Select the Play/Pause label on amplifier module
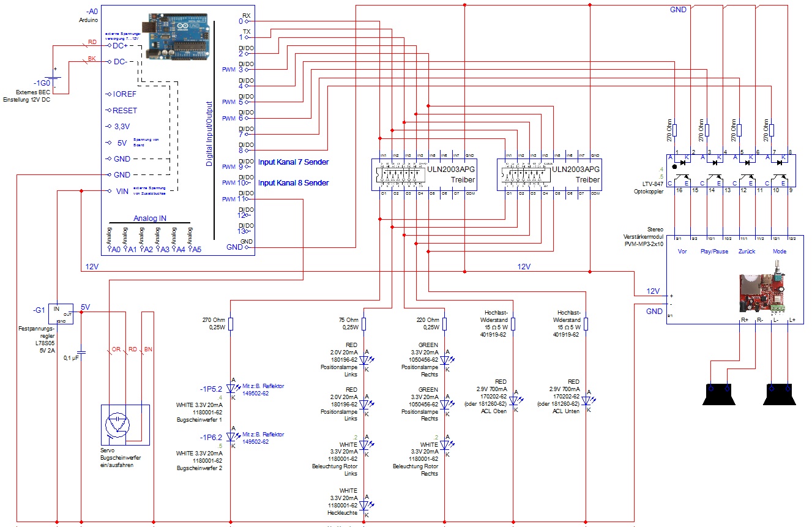The width and height of the screenshot is (812, 527). coord(714,252)
